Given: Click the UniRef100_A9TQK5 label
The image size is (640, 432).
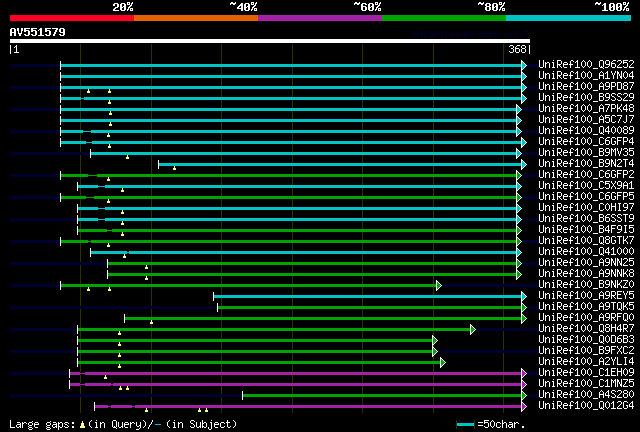Looking at the screenshot, I should point(586,307).
